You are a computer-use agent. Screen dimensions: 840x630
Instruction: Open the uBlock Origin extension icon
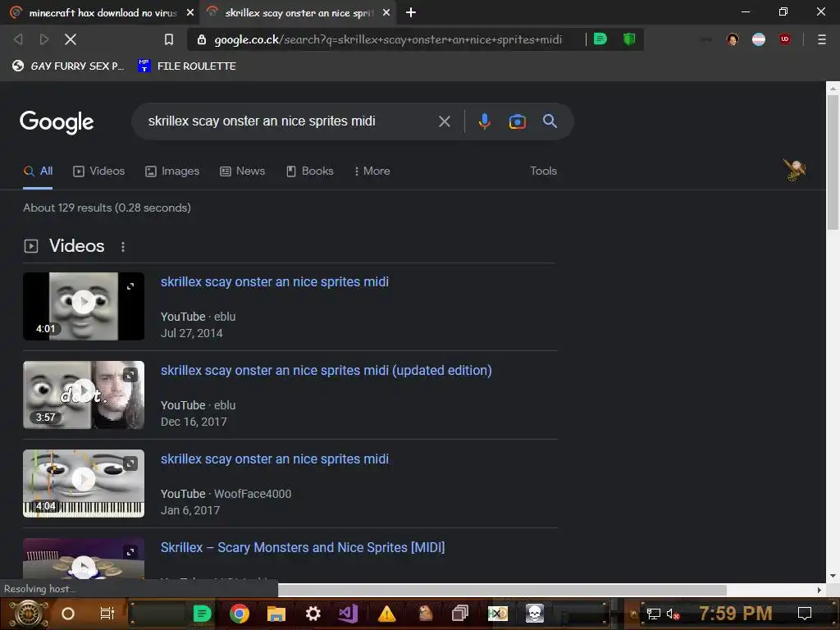[785, 39]
